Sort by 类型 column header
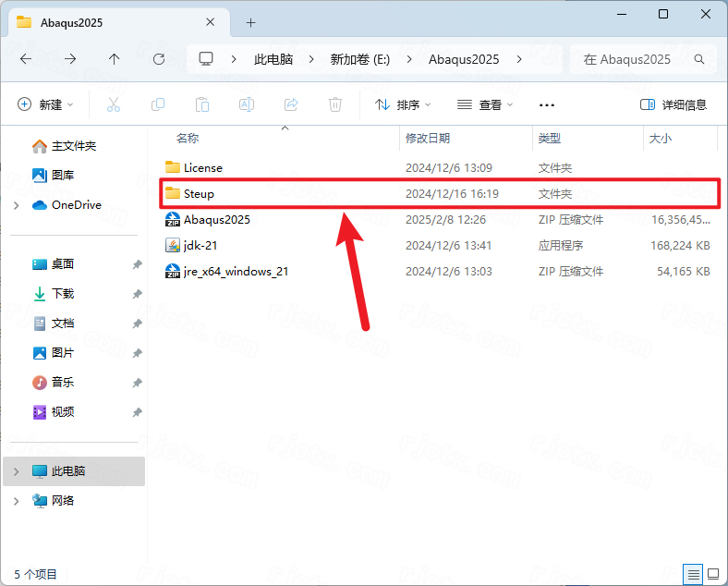The image size is (728, 586). 550,138
